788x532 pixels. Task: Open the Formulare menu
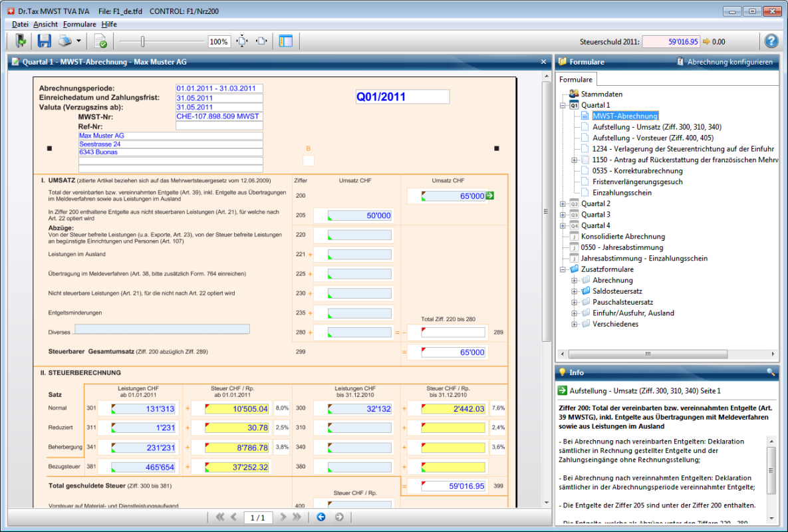coord(79,24)
